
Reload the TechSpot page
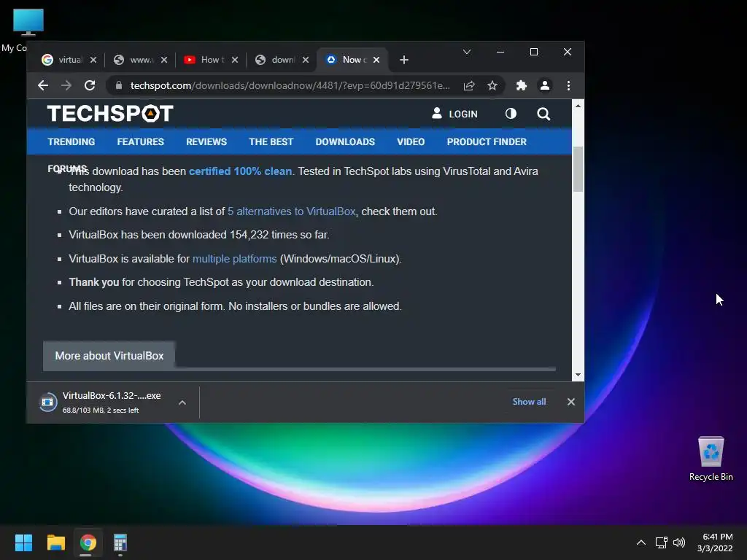(x=90, y=86)
